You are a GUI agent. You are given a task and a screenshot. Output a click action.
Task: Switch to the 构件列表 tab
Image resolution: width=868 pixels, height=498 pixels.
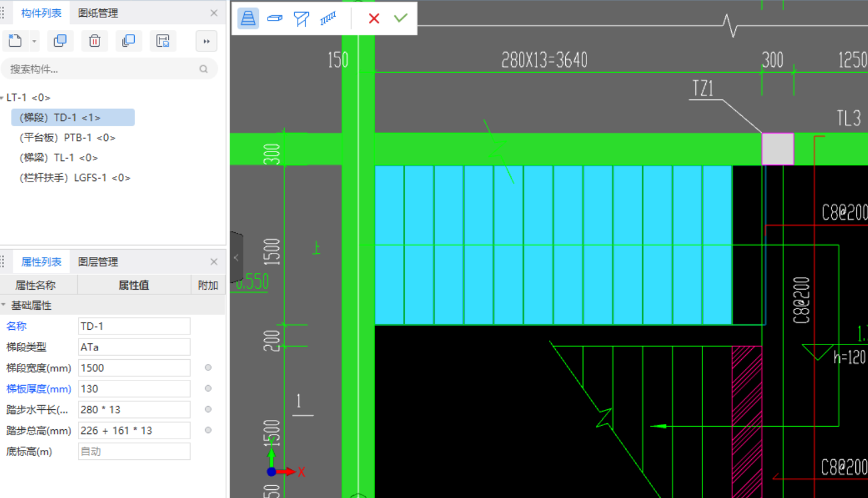(41, 13)
